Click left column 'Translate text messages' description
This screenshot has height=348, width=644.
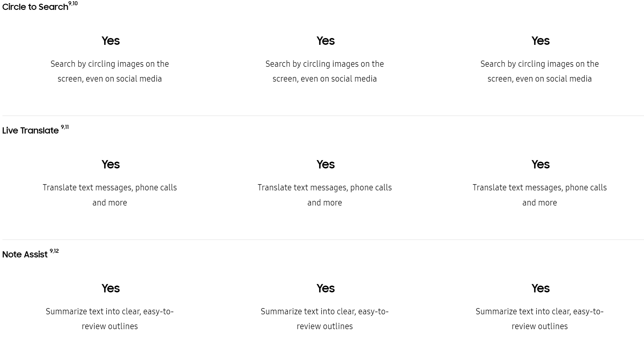tap(110, 195)
